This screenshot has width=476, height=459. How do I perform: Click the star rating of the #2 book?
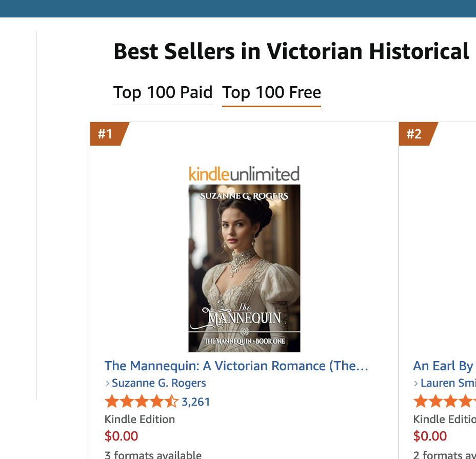click(x=444, y=402)
